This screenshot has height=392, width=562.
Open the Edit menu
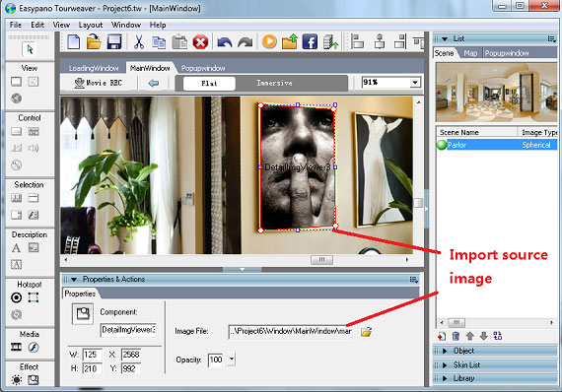37,25
